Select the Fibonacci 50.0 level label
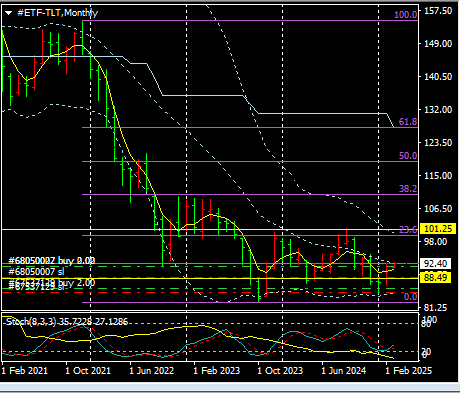 point(408,156)
